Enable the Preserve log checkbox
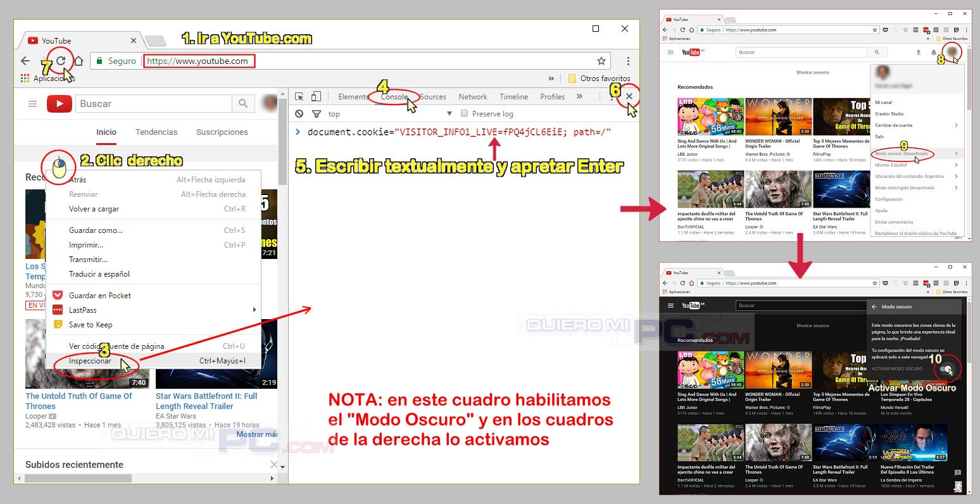The width and height of the screenshot is (980, 504). 465,114
